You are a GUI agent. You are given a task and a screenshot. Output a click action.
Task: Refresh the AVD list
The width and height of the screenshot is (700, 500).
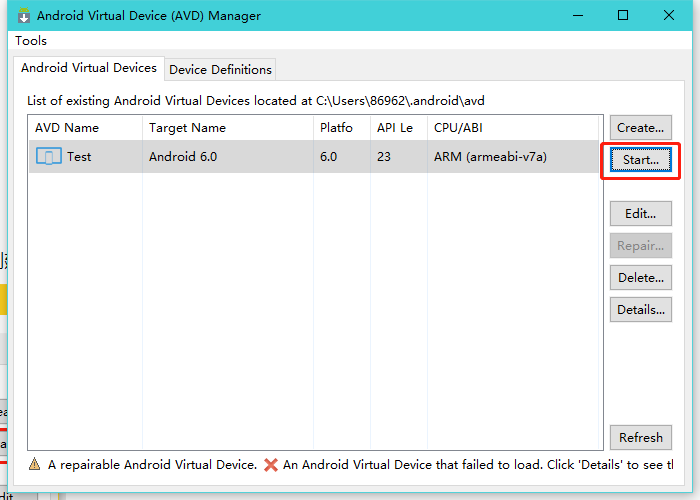[x=640, y=437]
